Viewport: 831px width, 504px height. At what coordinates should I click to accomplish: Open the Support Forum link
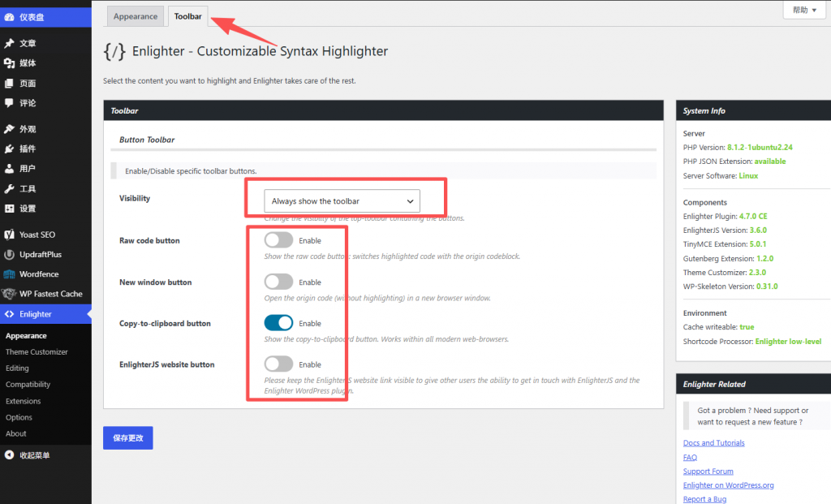pyautogui.click(x=708, y=472)
